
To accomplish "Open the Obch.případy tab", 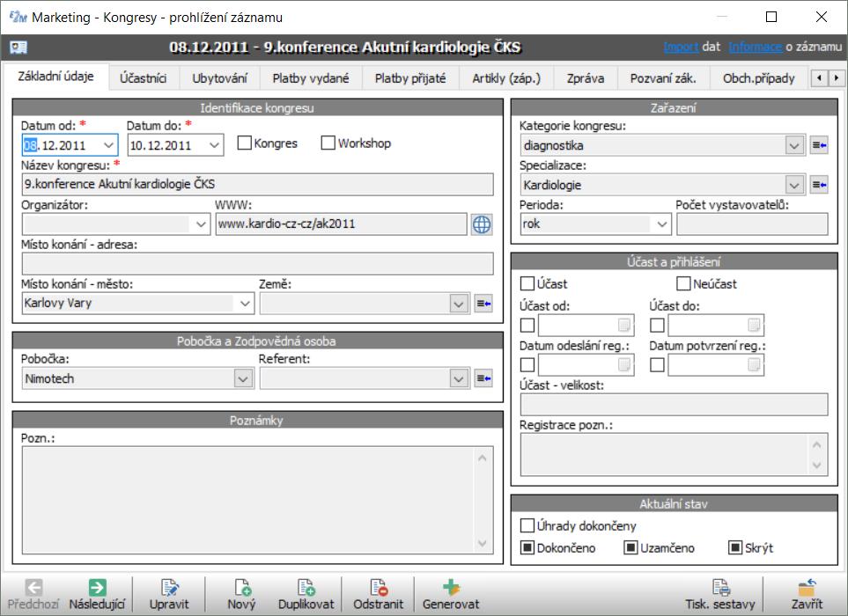I will [x=759, y=78].
